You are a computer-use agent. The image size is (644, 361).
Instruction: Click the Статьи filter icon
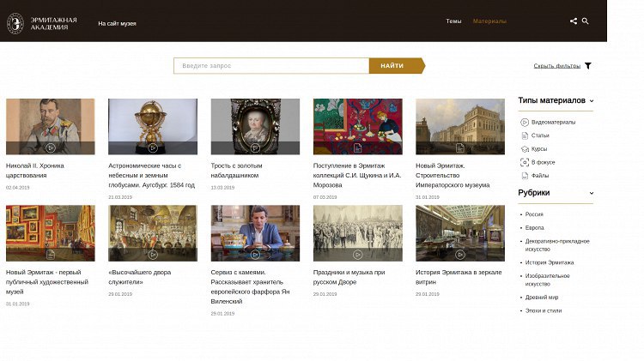tap(525, 135)
